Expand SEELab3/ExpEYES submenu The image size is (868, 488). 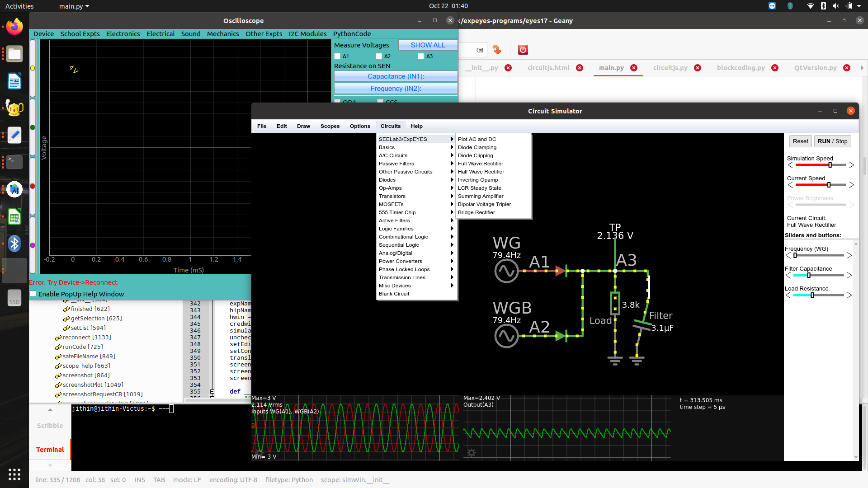click(x=416, y=139)
